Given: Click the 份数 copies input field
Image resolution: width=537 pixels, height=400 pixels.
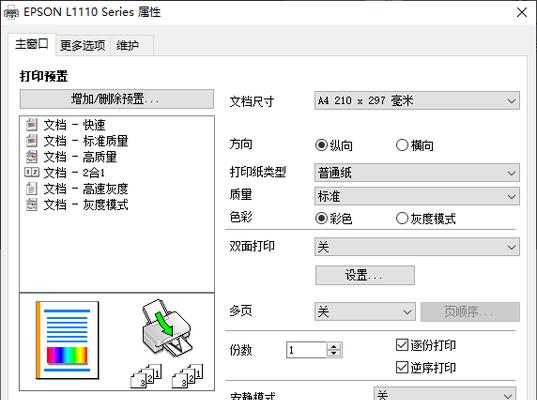Looking at the screenshot, I should 306,350.
